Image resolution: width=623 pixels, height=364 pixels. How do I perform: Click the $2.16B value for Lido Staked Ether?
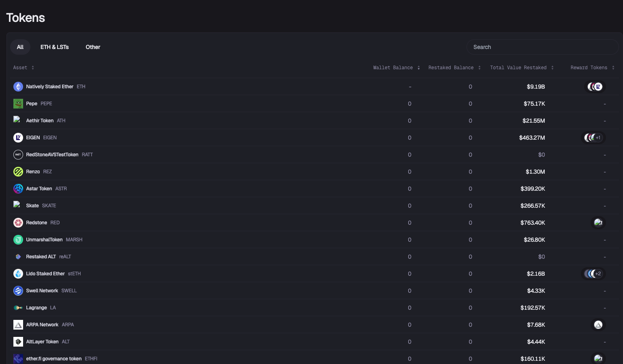pos(536,274)
